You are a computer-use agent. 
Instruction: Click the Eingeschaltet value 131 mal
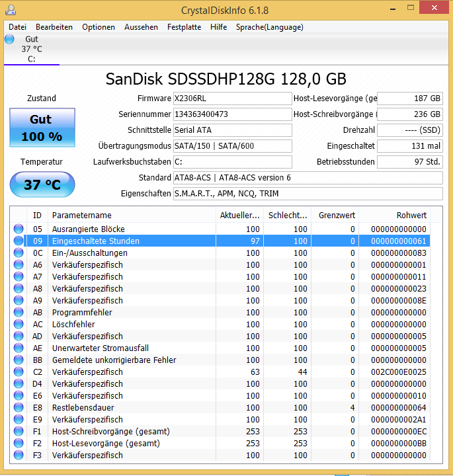[410, 146]
